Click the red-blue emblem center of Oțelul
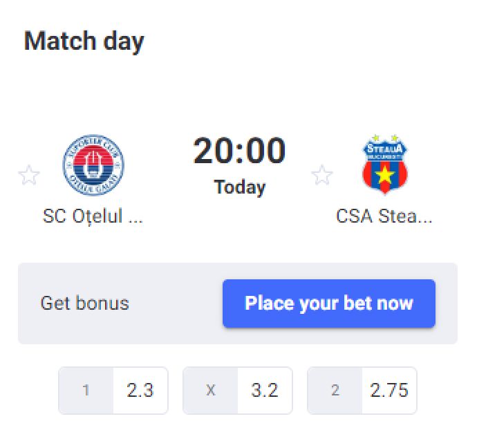Screen dimensions: 477x448 click(x=93, y=165)
